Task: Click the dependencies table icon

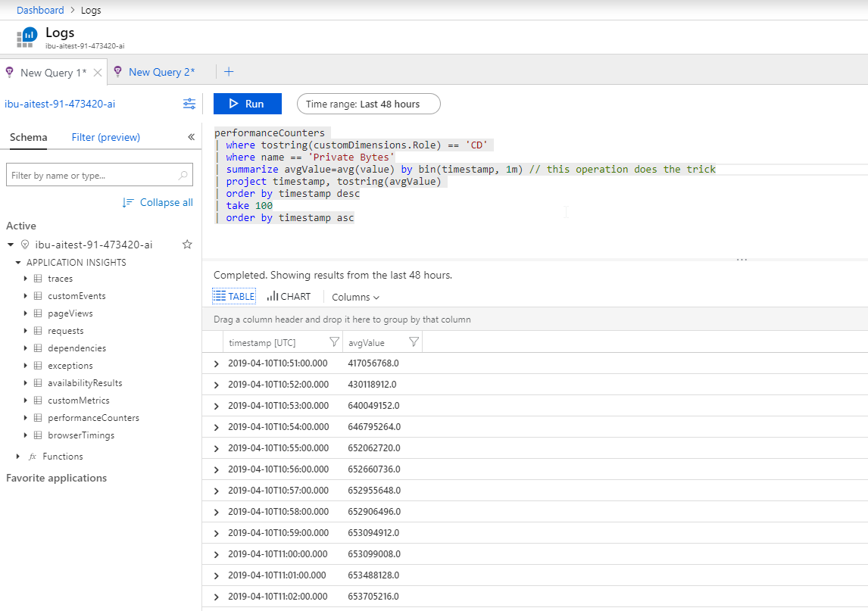Action: 38,348
